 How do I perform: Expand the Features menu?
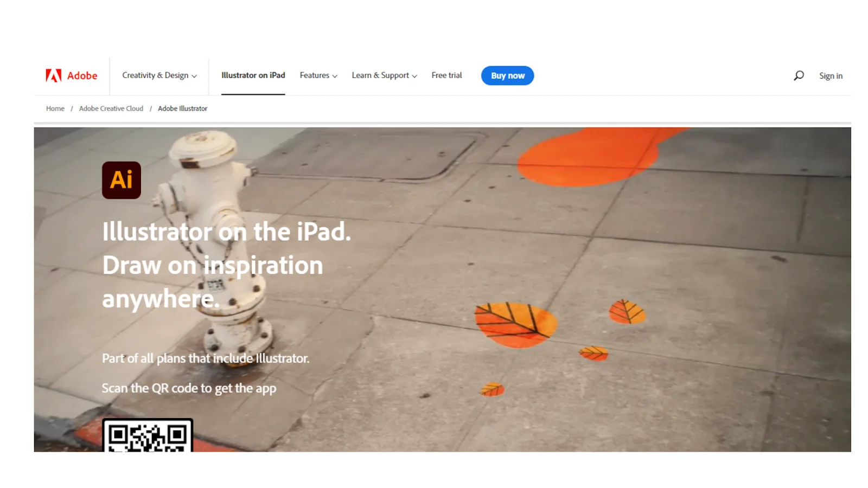318,75
